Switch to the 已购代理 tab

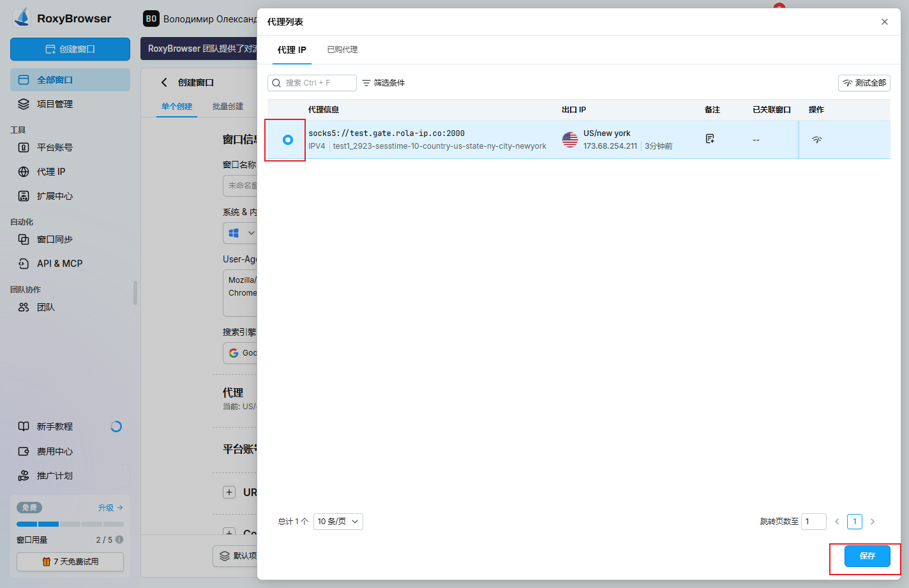[x=343, y=49]
